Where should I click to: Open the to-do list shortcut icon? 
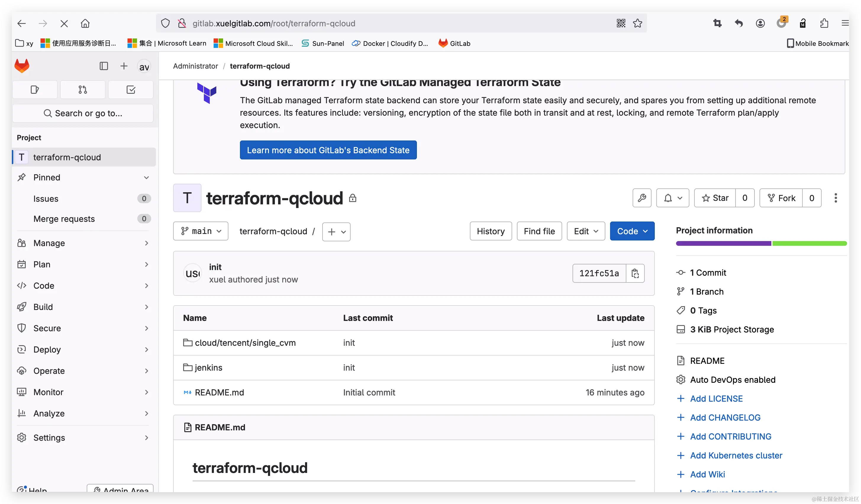coord(131,90)
